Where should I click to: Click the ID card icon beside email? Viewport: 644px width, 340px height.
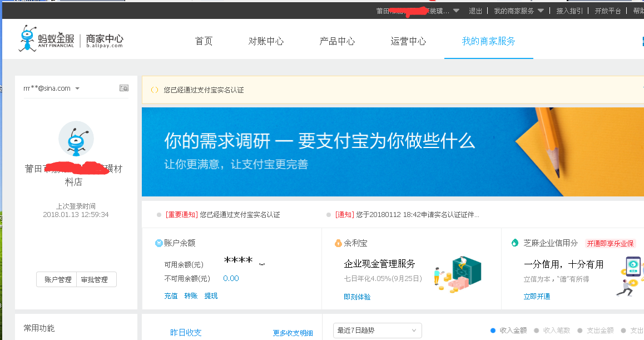point(124,88)
